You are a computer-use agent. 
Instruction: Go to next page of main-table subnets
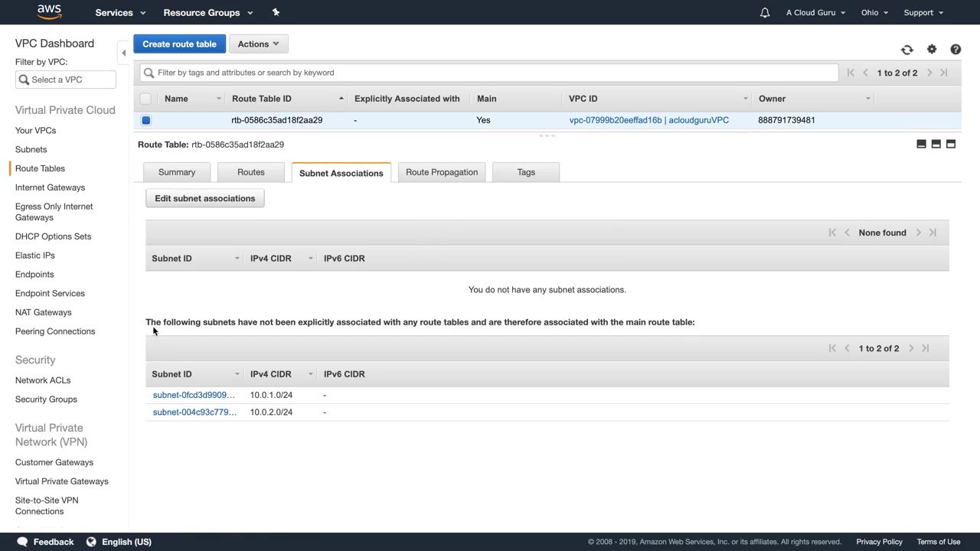pos(911,348)
